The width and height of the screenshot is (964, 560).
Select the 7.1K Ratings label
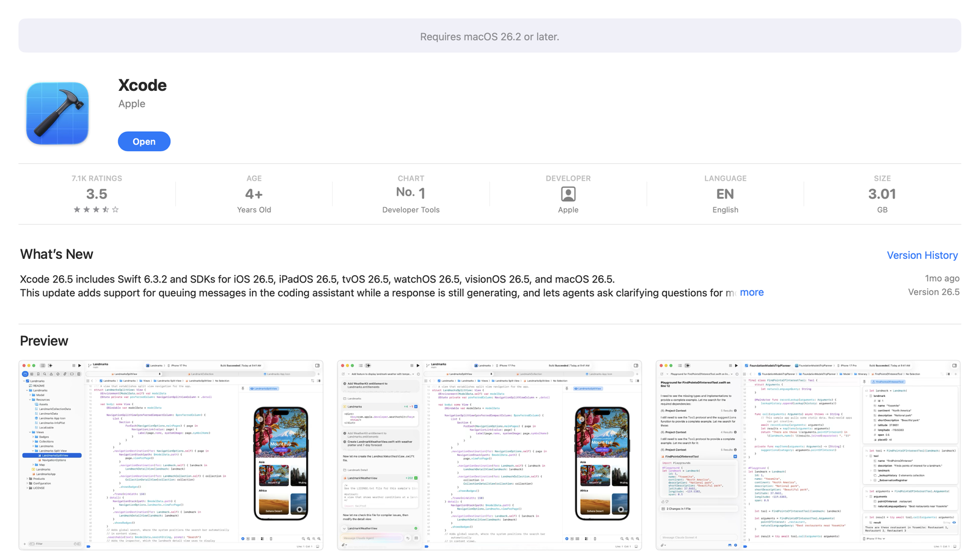point(96,178)
